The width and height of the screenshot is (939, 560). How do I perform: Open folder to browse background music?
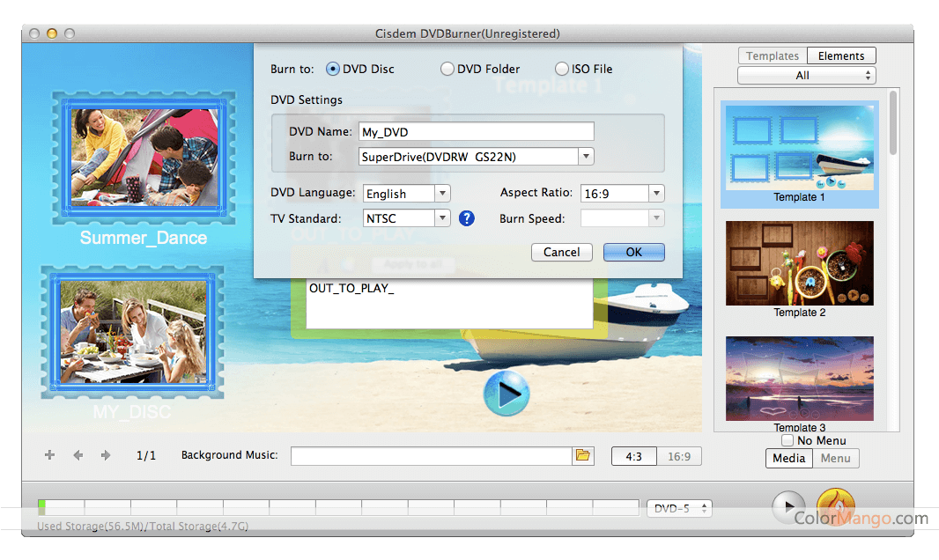point(582,455)
